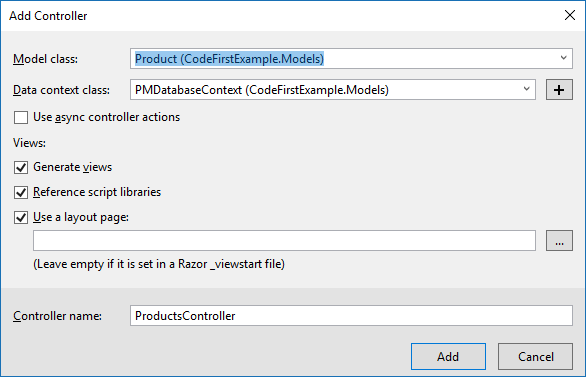Click the Cancel button
The image size is (586, 377).
pos(535,356)
